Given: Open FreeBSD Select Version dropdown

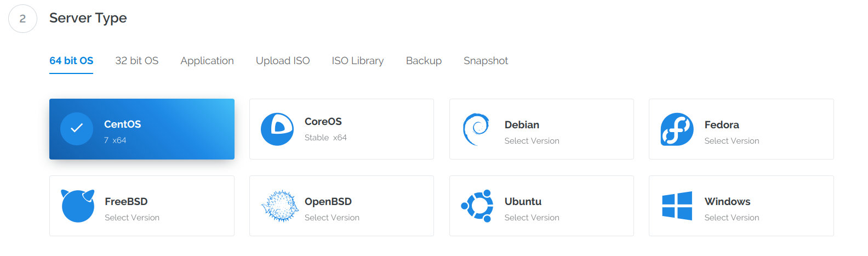Looking at the screenshot, I should pyautogui.click(x=132, y=218).
